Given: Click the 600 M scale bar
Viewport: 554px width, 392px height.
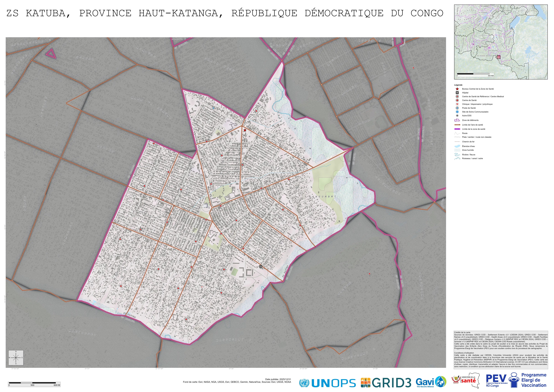Looking at the screenshot, I should point(34,384).
